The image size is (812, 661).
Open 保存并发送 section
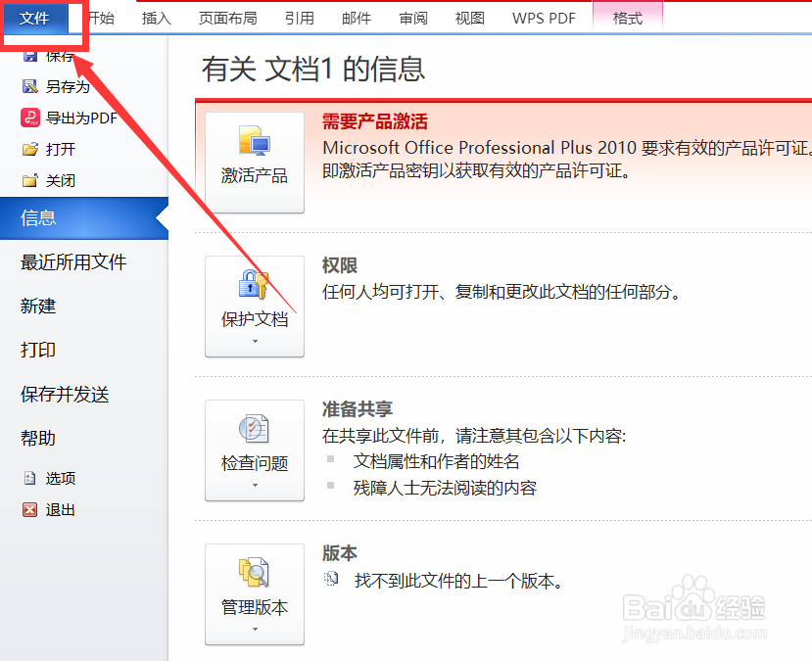[x=65, y=395]
